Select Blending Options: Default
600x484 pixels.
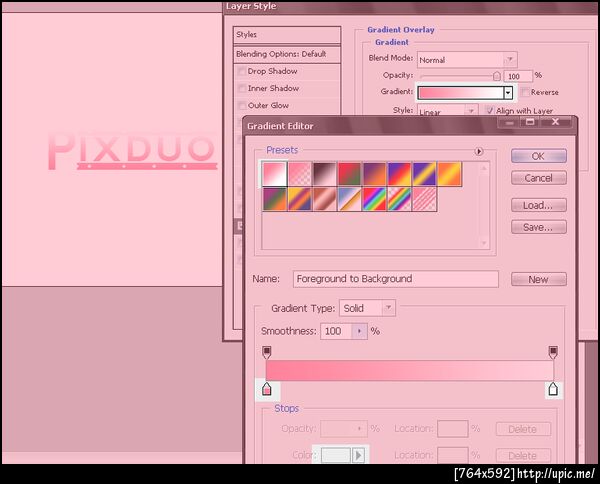287,54
